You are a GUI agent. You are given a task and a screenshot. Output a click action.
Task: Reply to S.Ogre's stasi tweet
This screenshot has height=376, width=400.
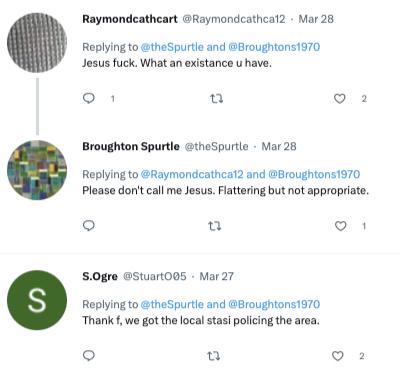tap(89, 356)
